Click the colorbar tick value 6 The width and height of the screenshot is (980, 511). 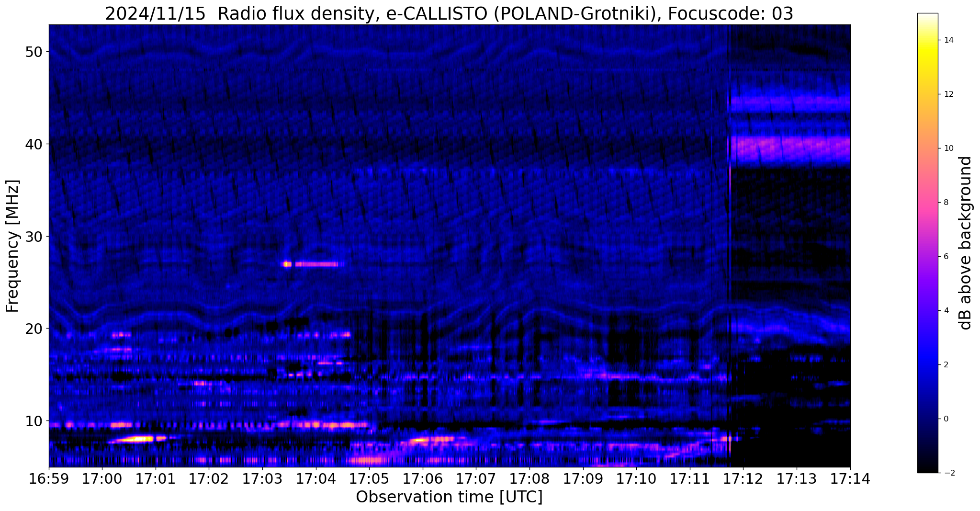946,257
